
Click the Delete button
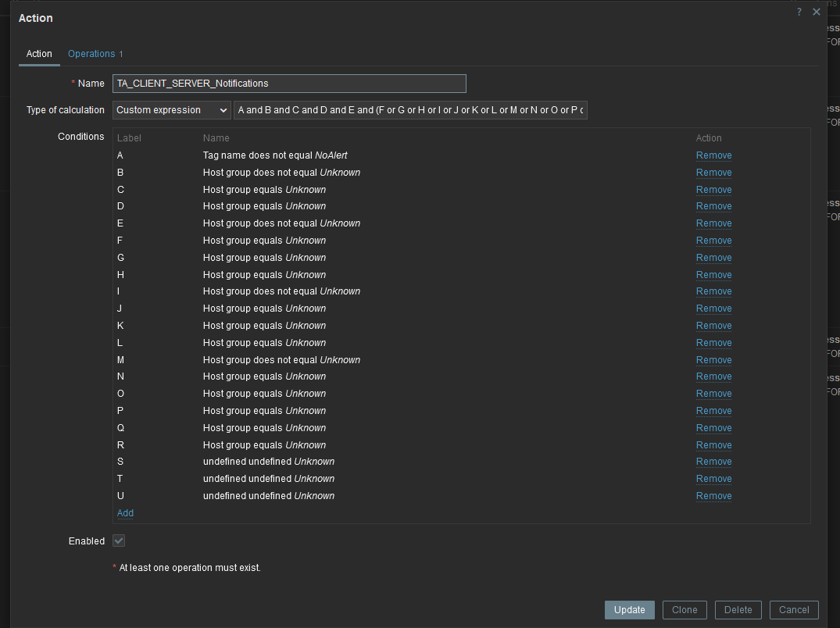[x=738, y=610]
